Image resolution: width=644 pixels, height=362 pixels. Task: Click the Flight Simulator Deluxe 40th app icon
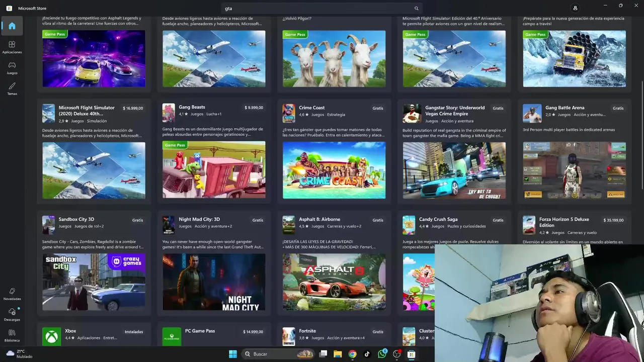[x=48, y=113]
